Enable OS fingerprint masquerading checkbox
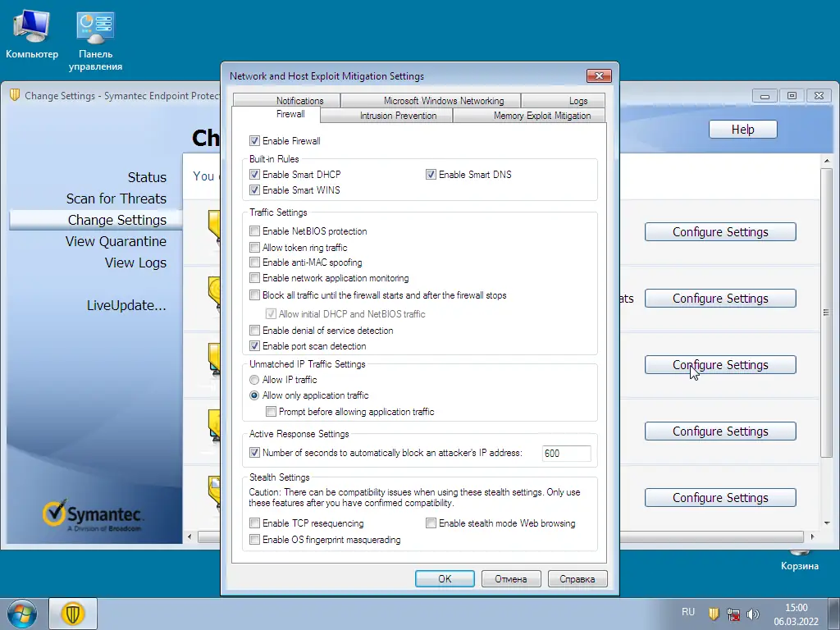This screenshot has height=630, width=840. point(254,540)
